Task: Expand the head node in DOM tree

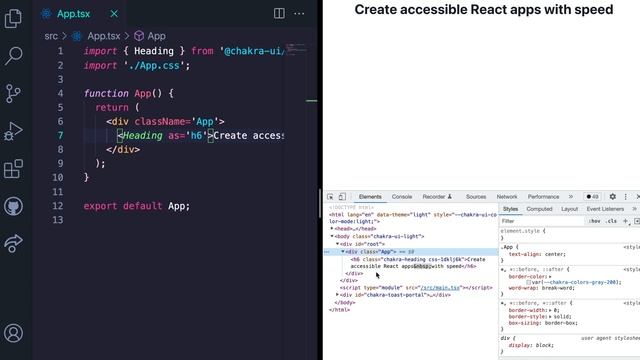Action: [x=332, y=229]
